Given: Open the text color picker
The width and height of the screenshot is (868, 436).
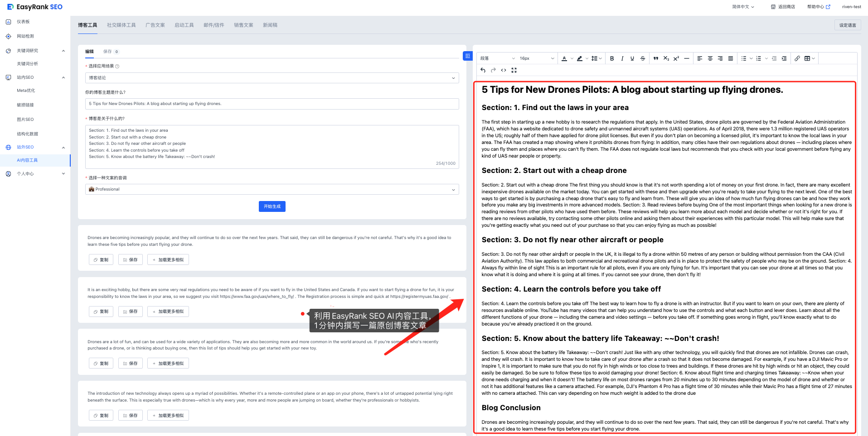Looking at the screenshot, I should tap(564, 58).
